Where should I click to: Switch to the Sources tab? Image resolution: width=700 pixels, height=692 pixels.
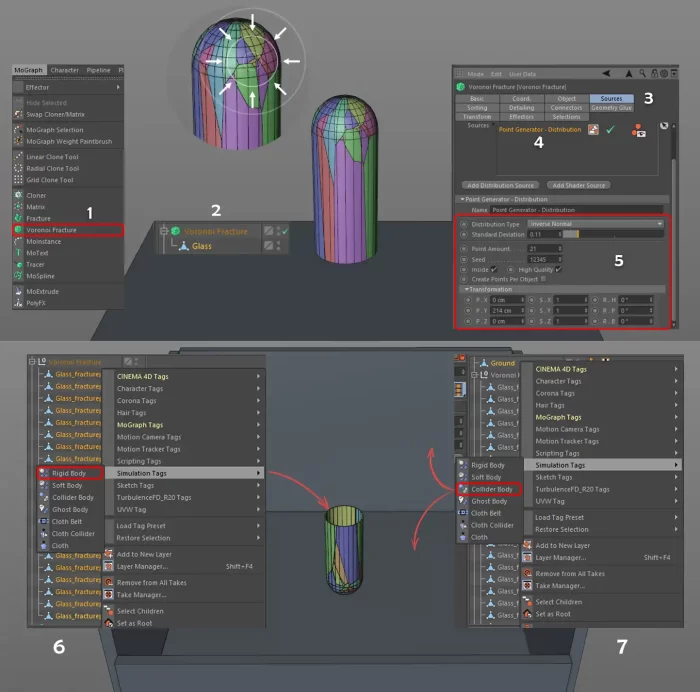point(610,99)
